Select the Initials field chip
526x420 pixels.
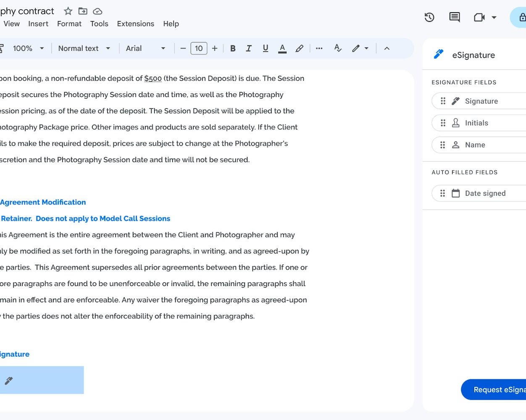pyautogui.click(x=479, y=123)
